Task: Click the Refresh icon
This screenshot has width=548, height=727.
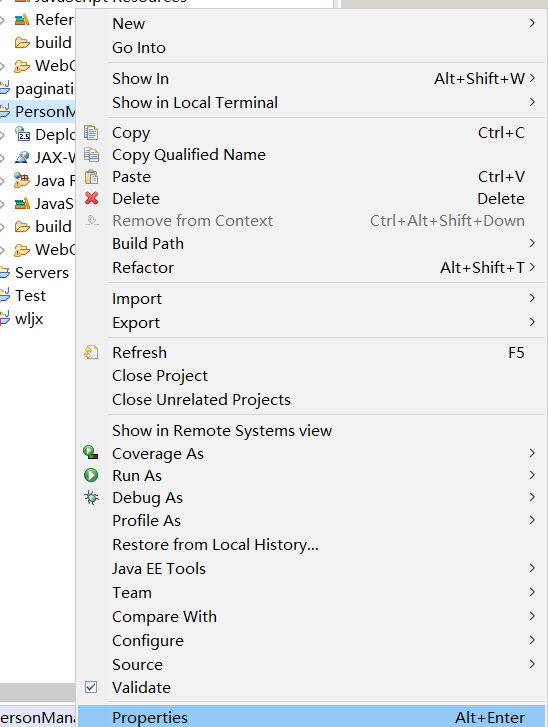Action: tap(91, 352)
